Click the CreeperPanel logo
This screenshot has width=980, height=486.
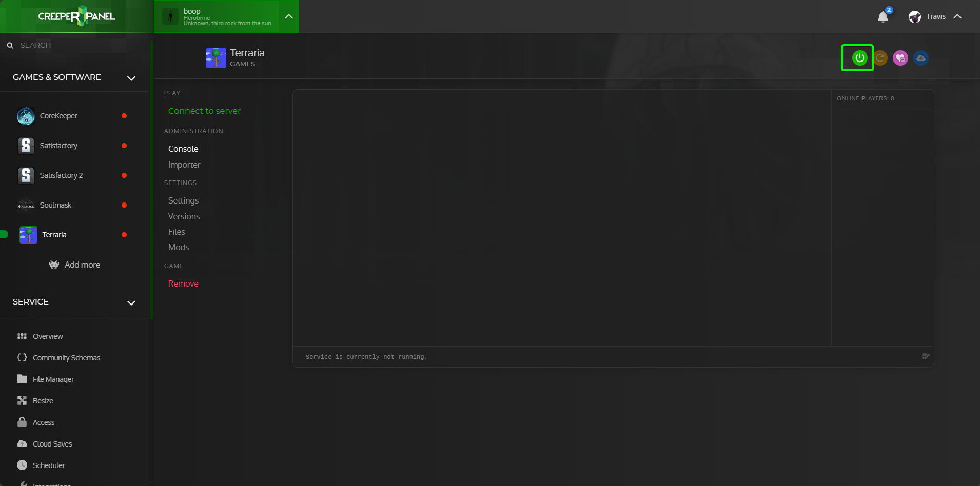pyautogui.click(x=76, y=16)
